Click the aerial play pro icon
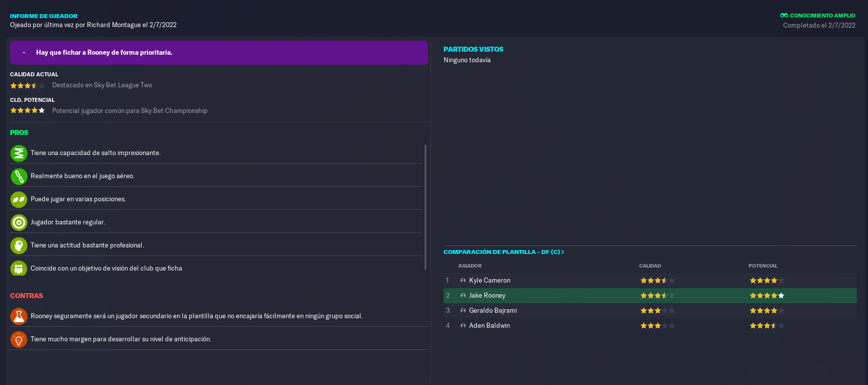This screenshot has width=868, height=385. [x=19, y=176]
